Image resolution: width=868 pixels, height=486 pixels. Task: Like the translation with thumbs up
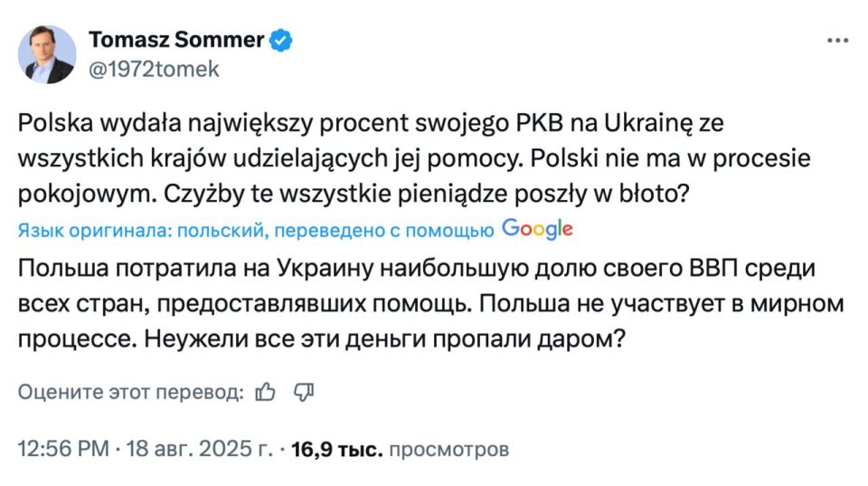pos(265,392)
